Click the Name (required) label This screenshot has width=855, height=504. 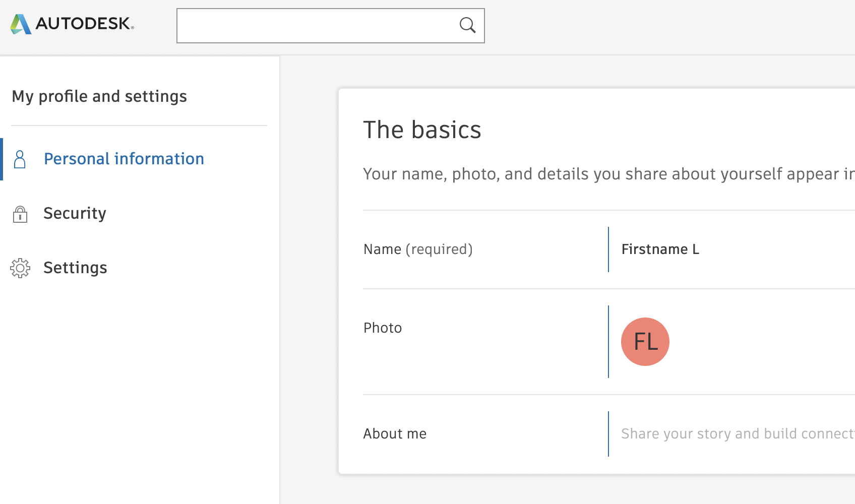pyautogui.click(x=418, y=249)
